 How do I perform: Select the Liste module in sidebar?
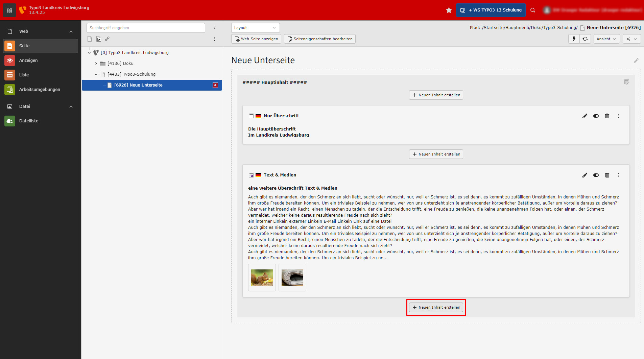[x=24, y=75]
